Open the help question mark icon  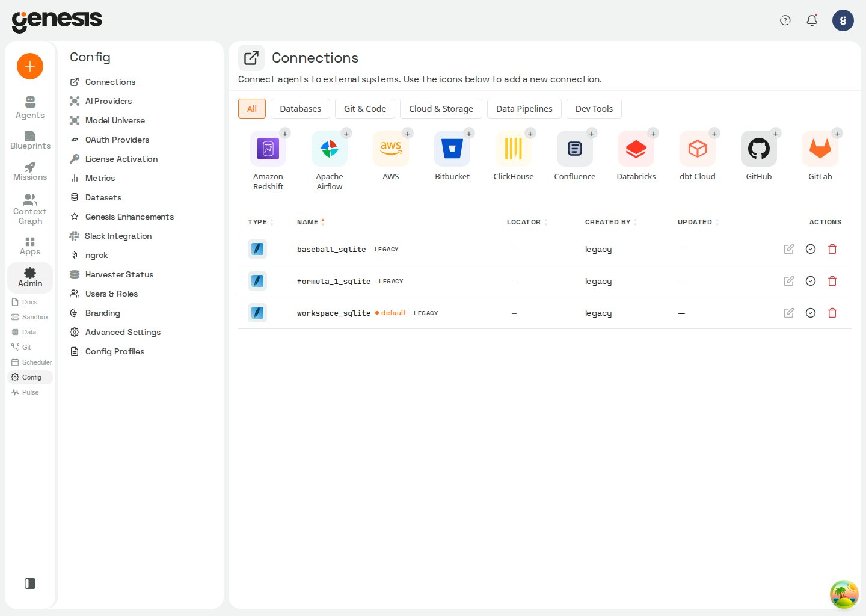click(785, 20)
